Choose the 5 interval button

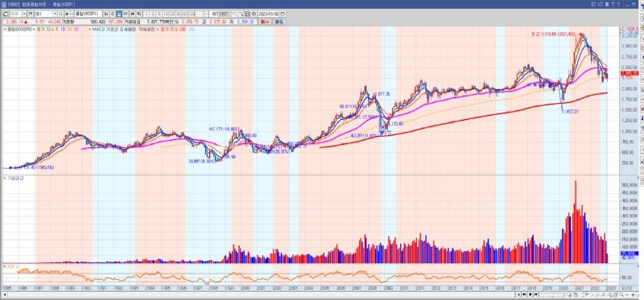pos(159,14)
